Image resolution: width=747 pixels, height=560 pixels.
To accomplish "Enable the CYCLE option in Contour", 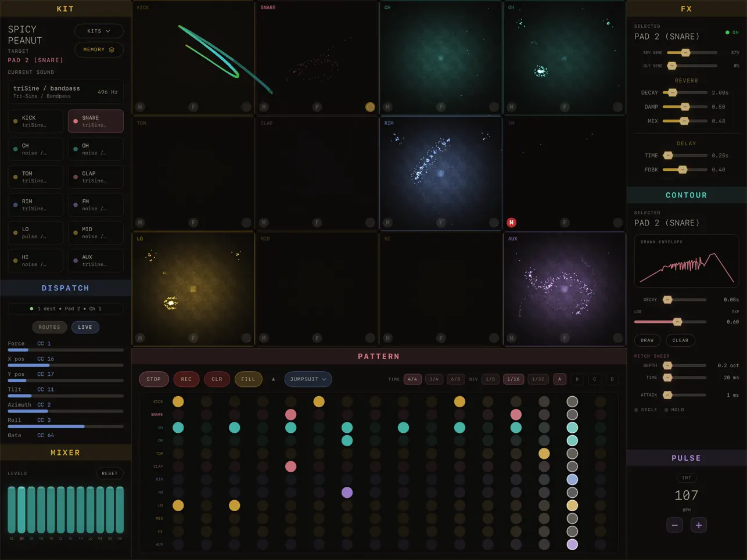I will click(x=646, y=410).
